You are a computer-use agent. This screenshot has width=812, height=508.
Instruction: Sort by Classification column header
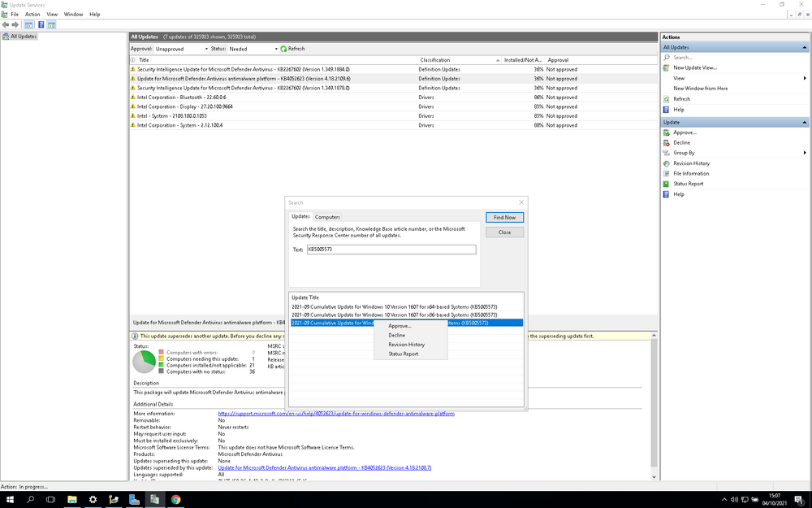point(458,60)
